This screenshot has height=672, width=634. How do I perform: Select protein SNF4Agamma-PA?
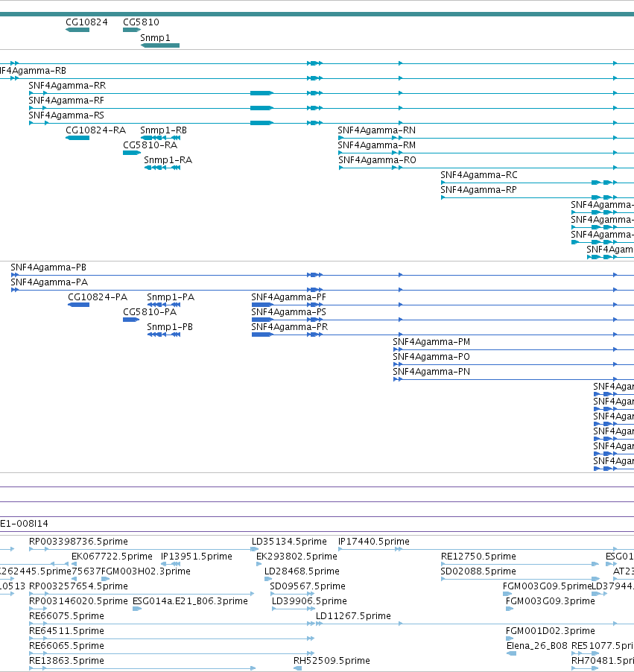click(x=49, y=282)
